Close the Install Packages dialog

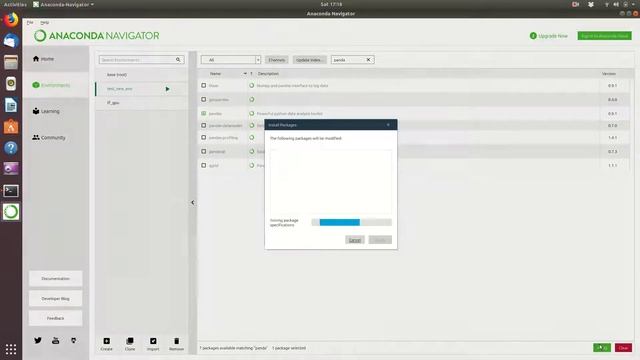click(x=388, y=125)
